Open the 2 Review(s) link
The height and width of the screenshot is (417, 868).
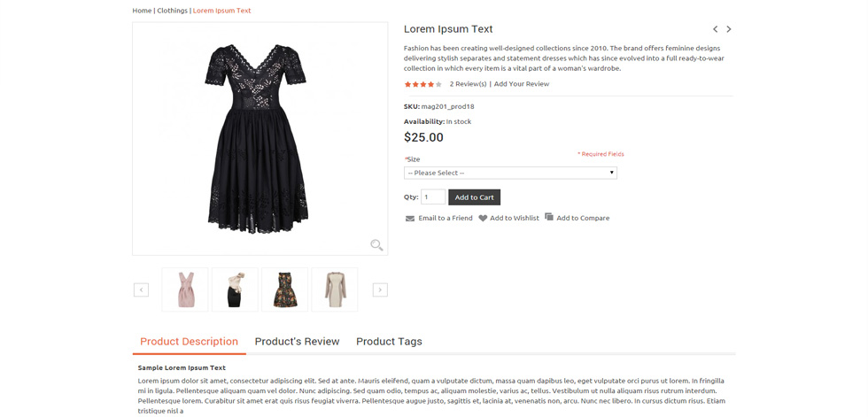pyautogui.click(x=468, y=84)
